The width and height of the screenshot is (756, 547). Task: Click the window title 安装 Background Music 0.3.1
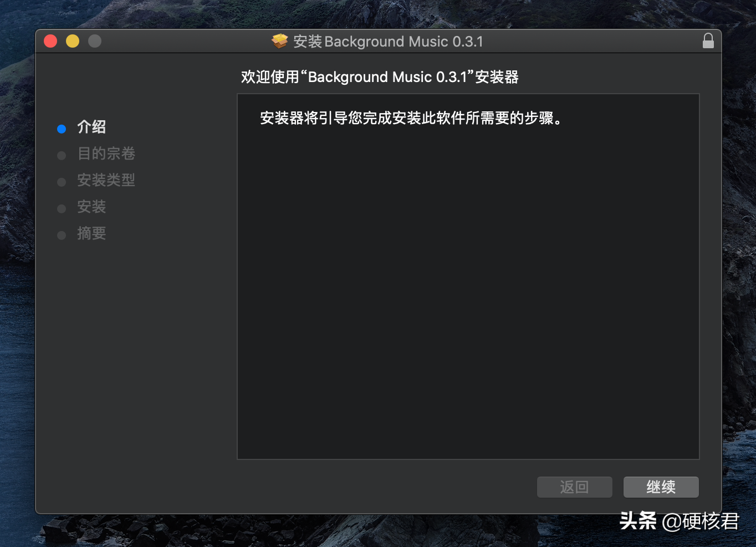pos(388,42)
